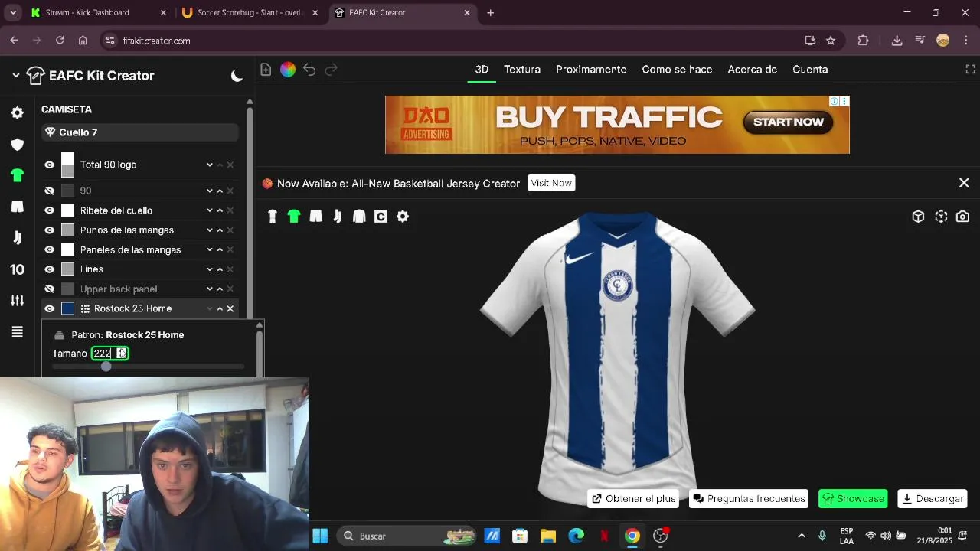
Task: Show full kit view in viewer toolbar
Action: [x=272, y=217]
